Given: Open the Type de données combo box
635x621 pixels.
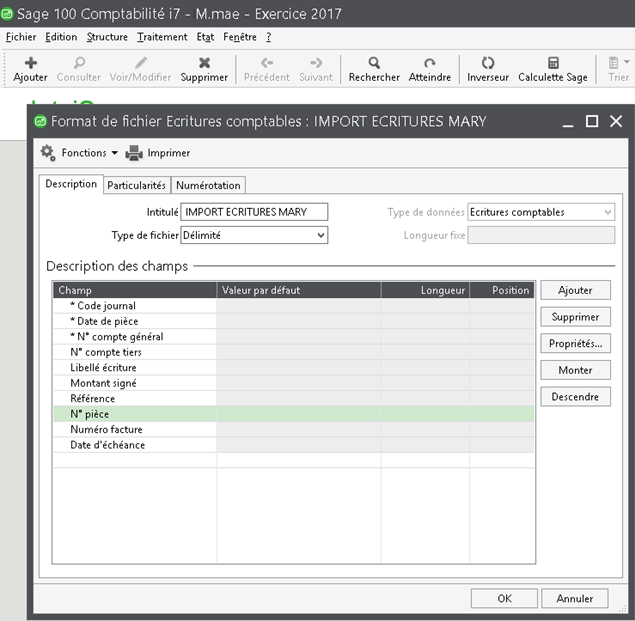Looking at the screenshot, I should (541, 212).
